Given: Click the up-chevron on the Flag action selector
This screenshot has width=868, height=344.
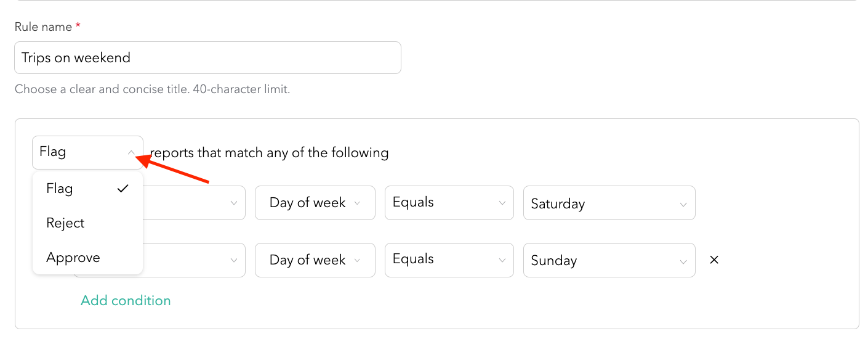Looking at the screenshot, I should (x=131, y=152).
